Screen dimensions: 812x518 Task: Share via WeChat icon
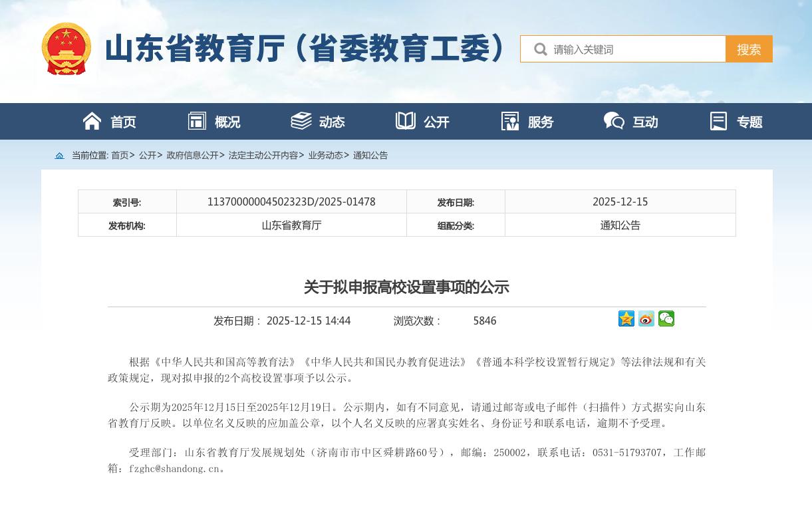(666, 319)
